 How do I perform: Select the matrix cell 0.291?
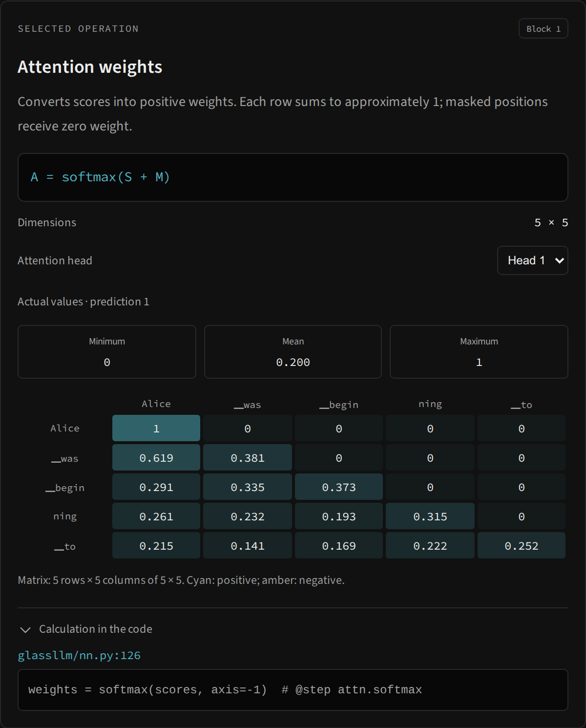tap(156, 487)
